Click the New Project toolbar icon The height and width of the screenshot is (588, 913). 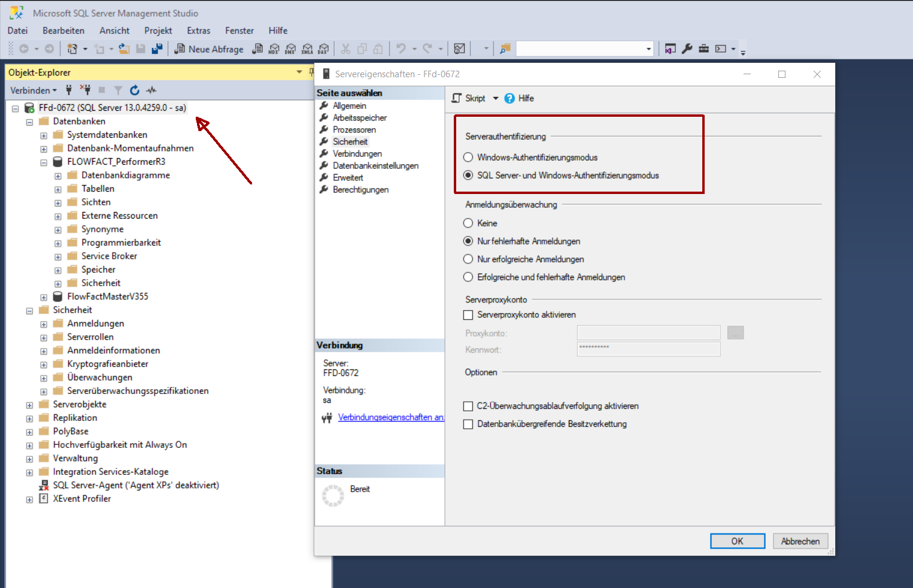(x=72, y=49)
